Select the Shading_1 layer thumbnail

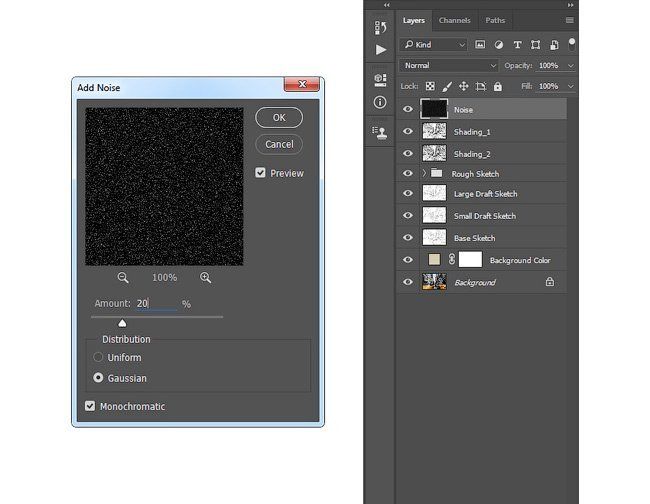coord(434,131)
